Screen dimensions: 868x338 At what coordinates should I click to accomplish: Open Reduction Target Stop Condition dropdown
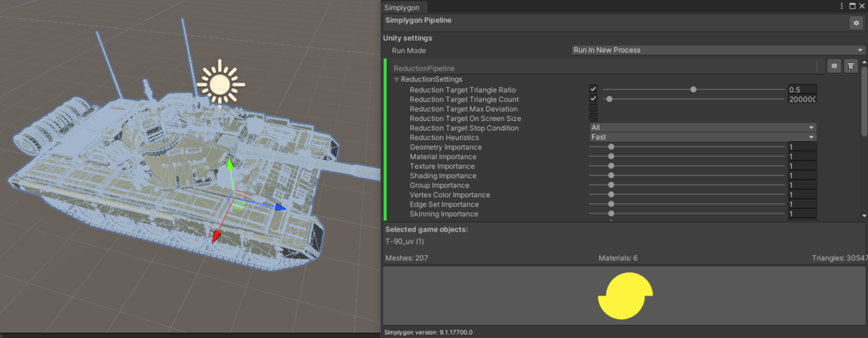[703, 128]
